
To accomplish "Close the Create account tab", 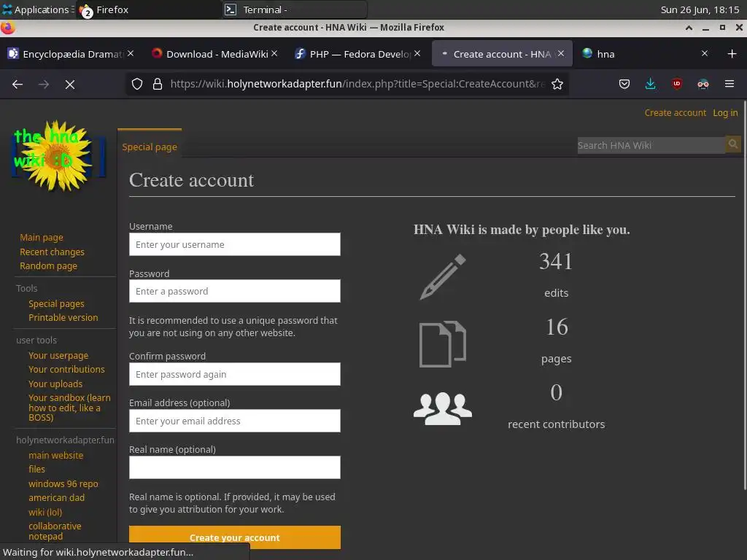I will click(x=561, y=53).
